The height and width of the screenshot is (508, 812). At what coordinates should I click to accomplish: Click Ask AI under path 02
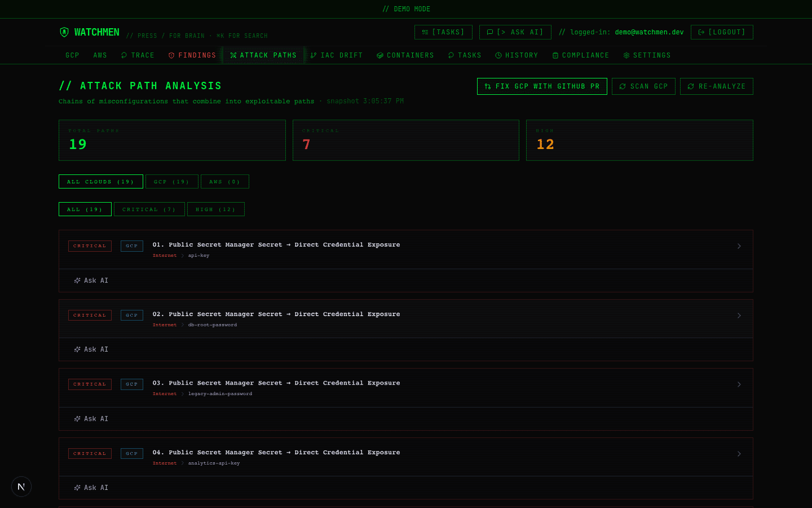pos(91,349)
